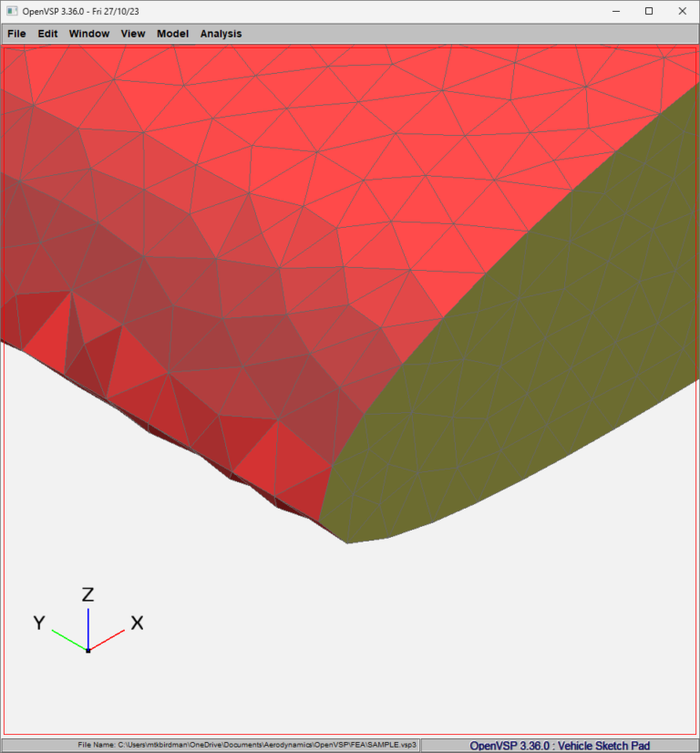
Task: Click the Vehicle Sketch Pad status text
Action: [560, 745]
